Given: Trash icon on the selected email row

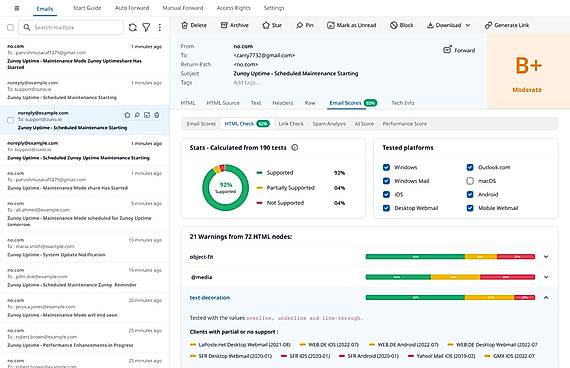Looking at the screenshot, I should pyautogui.click(x=157, y=115).
